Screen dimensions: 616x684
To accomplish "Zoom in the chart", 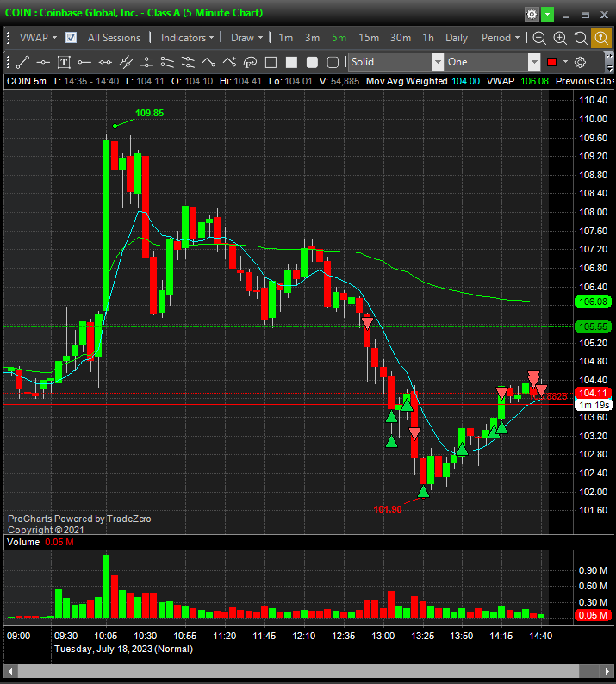I will click(560, 39).
